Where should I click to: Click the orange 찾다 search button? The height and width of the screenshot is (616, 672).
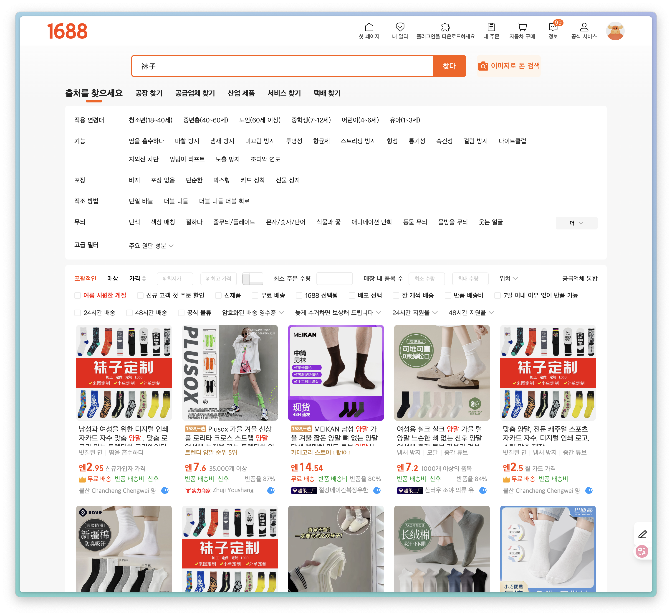click(x=449, y=66)
